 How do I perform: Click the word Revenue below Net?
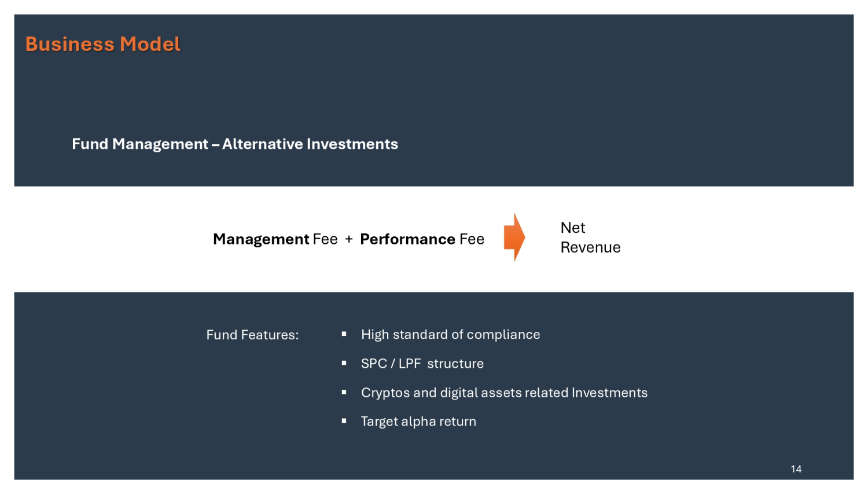(590, 247)
